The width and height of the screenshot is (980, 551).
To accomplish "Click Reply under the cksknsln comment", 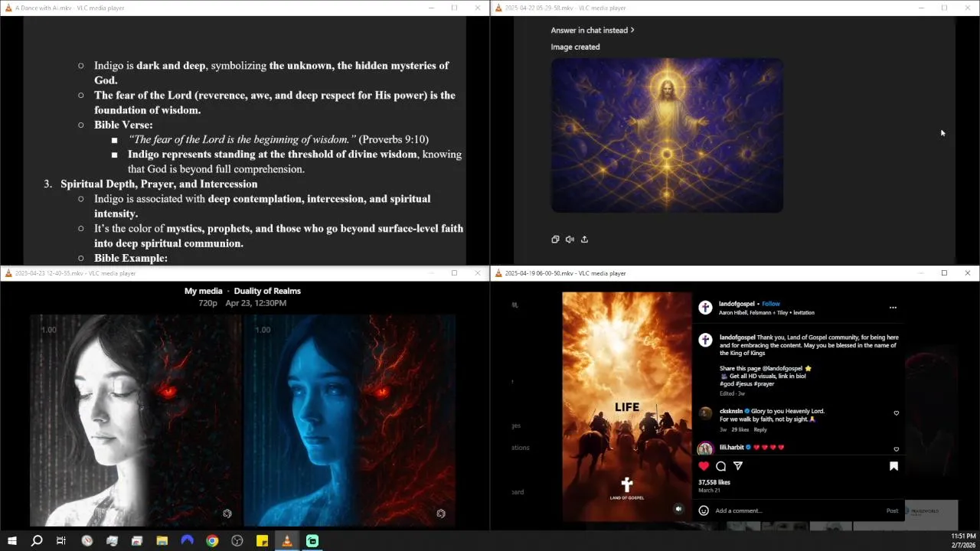I will [760, 429].
